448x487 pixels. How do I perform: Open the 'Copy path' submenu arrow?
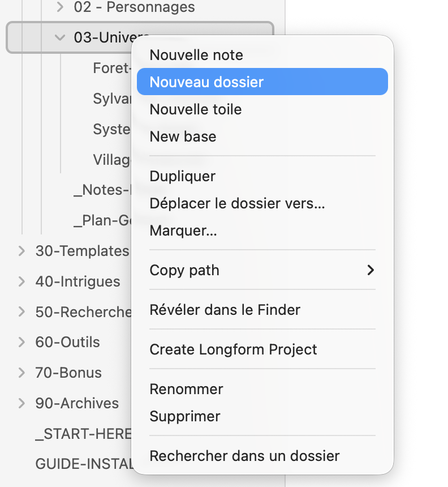[371, 270]
